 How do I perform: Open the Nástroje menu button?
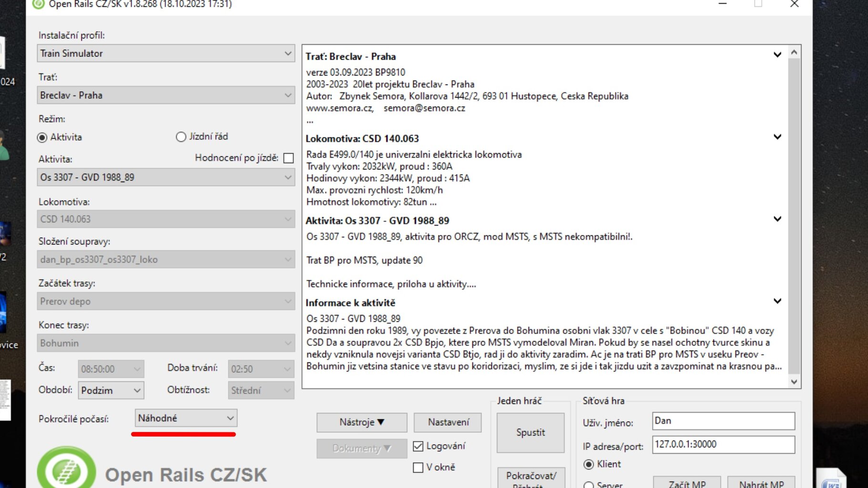point(362,422)
